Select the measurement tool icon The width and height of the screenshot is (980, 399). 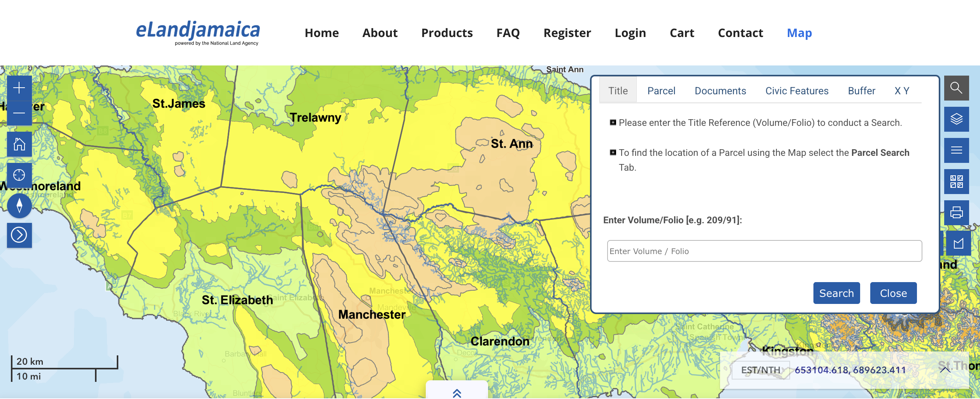(x=957, y=244)
